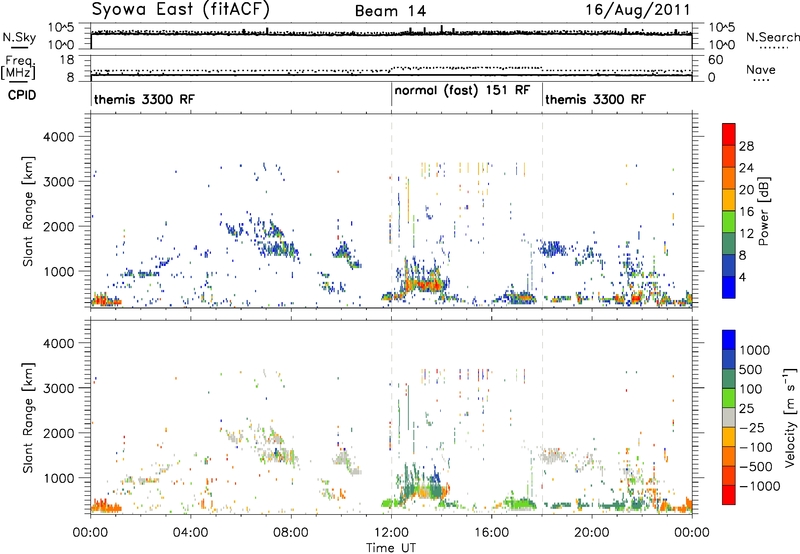Click the "Time UT" axis title

[391, 548]
